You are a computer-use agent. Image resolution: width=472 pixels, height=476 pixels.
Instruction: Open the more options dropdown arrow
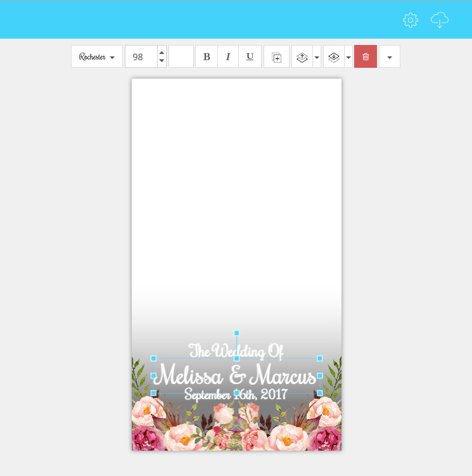[390, 57]
